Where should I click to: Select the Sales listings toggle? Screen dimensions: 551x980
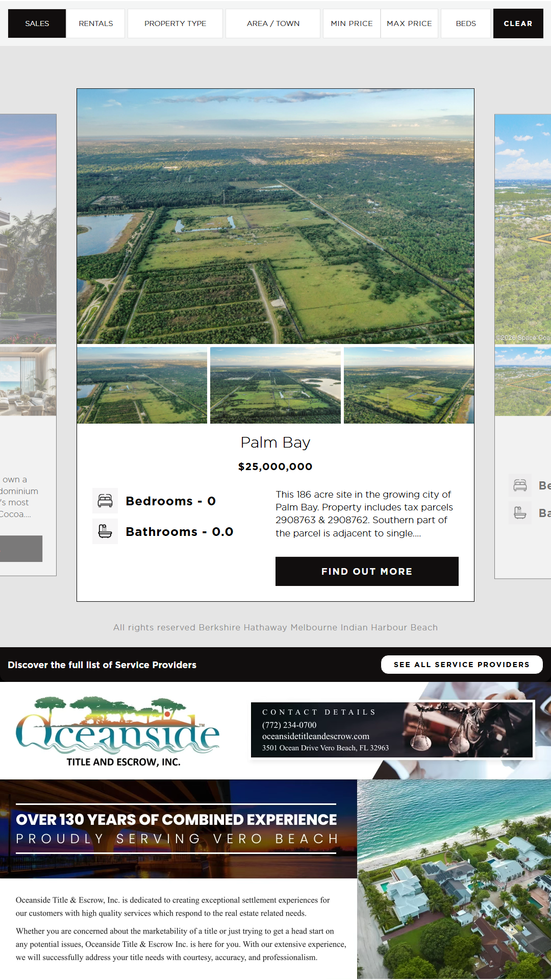coord(37,23)
